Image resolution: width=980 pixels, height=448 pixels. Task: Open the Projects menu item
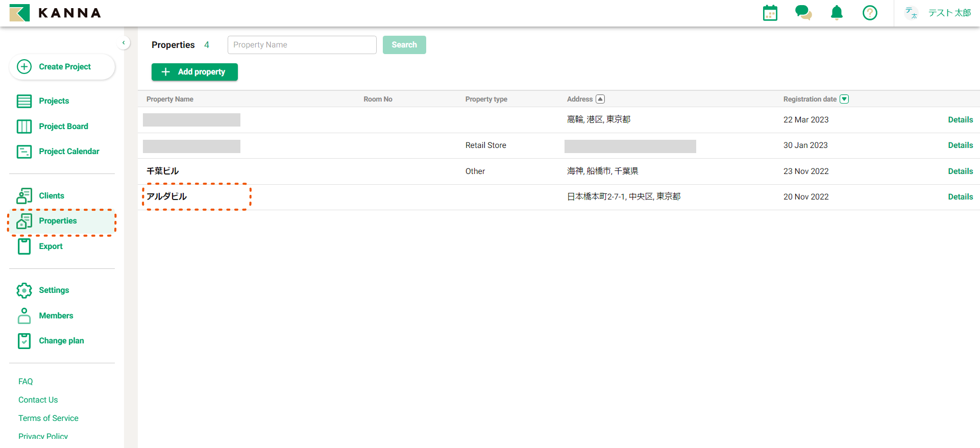coord(54,101)
